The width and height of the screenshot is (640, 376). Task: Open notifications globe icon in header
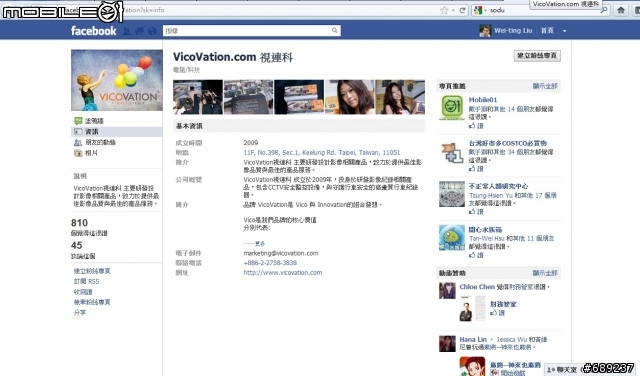coord(152,31)
